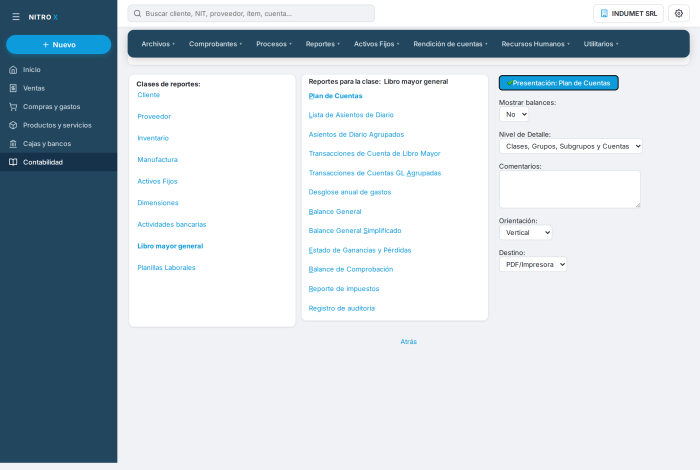The width and height of the screenshot is (700, 470).
Task: Open Estado de Ganancias y Pérdidas report
Action: [360, 250]
